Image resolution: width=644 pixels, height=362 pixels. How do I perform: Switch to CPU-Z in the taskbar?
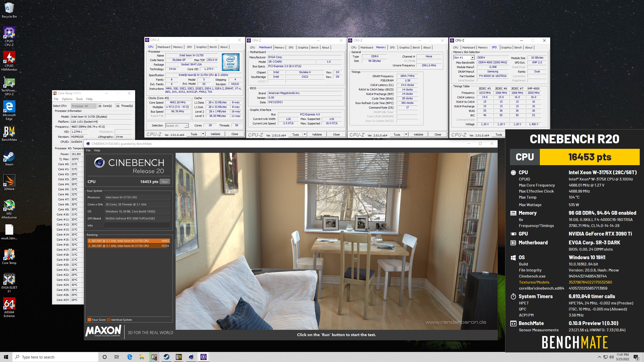click(x=203, y=357)
